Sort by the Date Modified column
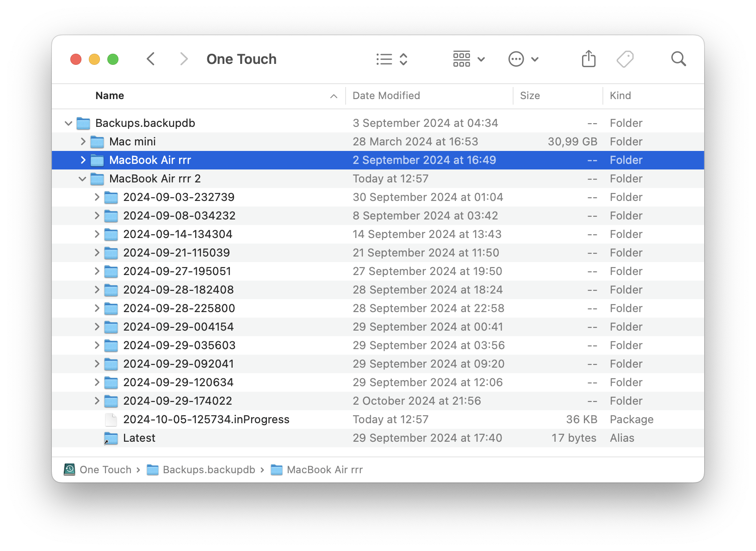This screenshot has height=551, width=756. [386, 95]
